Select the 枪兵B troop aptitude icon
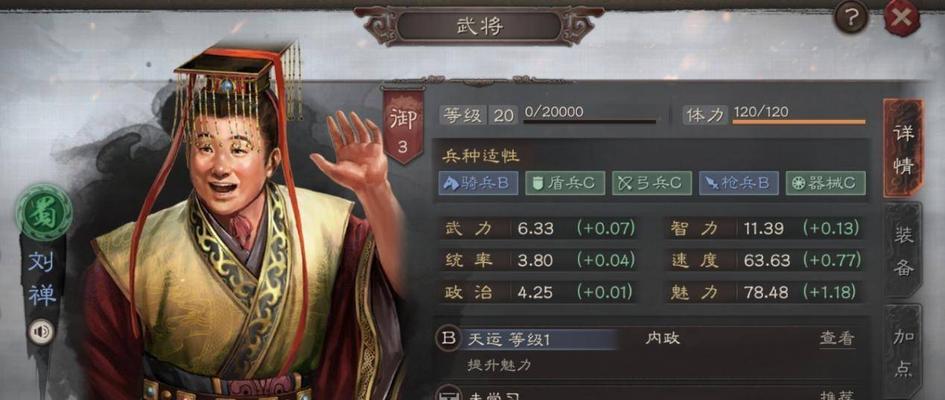 click(739, 183)
